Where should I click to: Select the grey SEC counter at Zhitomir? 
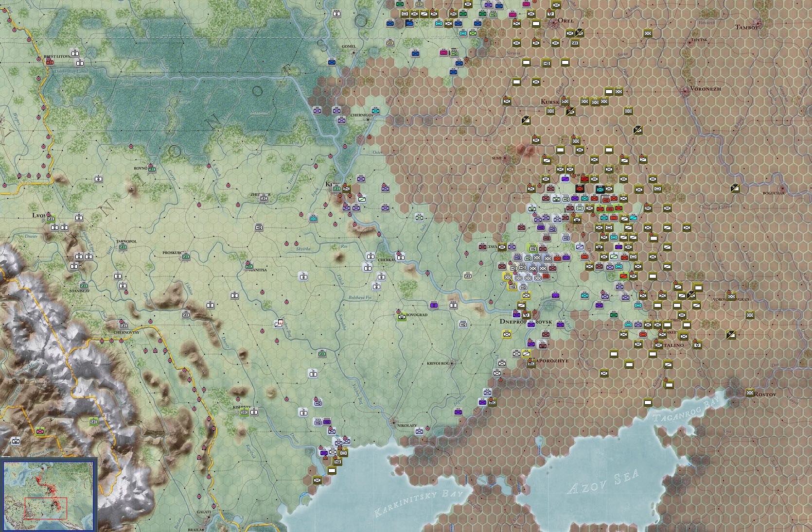pyautogui.click(x=264, y=198)
